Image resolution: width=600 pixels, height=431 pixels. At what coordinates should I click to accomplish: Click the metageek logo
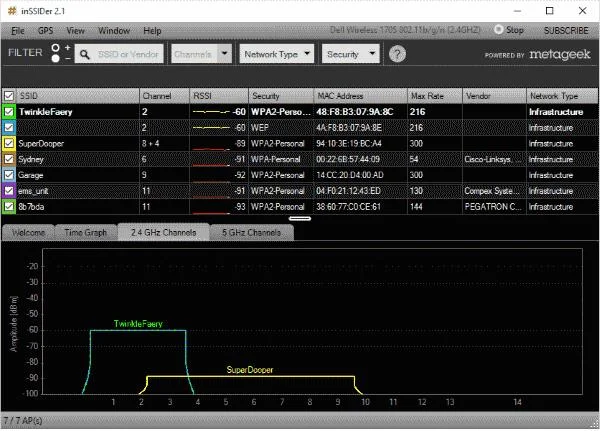(x=560, y=55)
